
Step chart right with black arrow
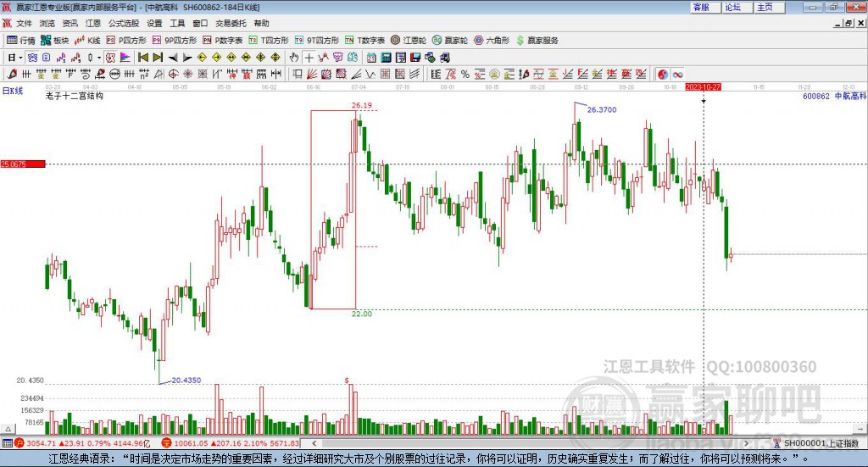187,58
